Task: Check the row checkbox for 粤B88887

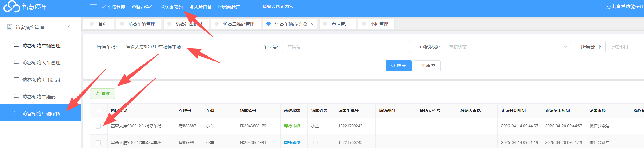Action: pyautogui.click(x=98, y=126)
